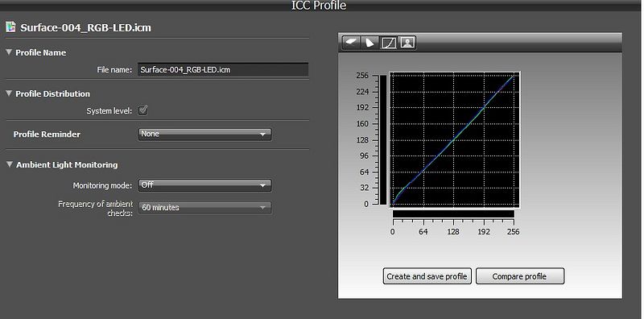This screenshot has height=319, width=644.
Task: Open the Monitoring mode dropdown
Action: click(204, 185)
